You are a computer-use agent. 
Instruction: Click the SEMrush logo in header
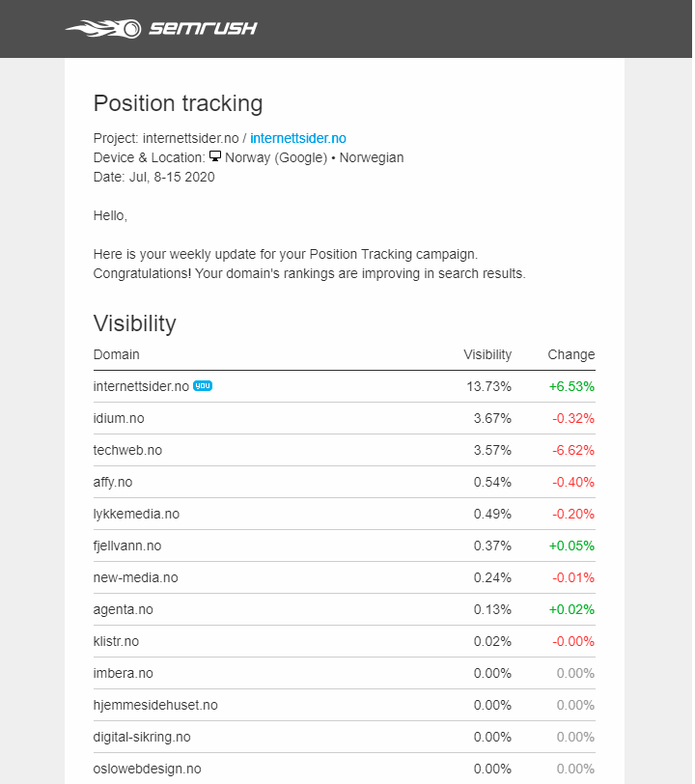[161, 29]
